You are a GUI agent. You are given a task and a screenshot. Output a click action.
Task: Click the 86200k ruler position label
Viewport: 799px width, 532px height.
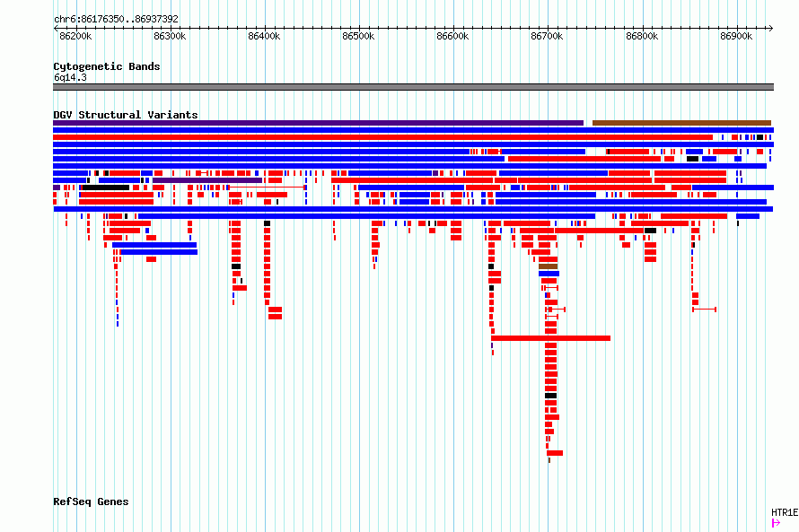tap(75, 36)
